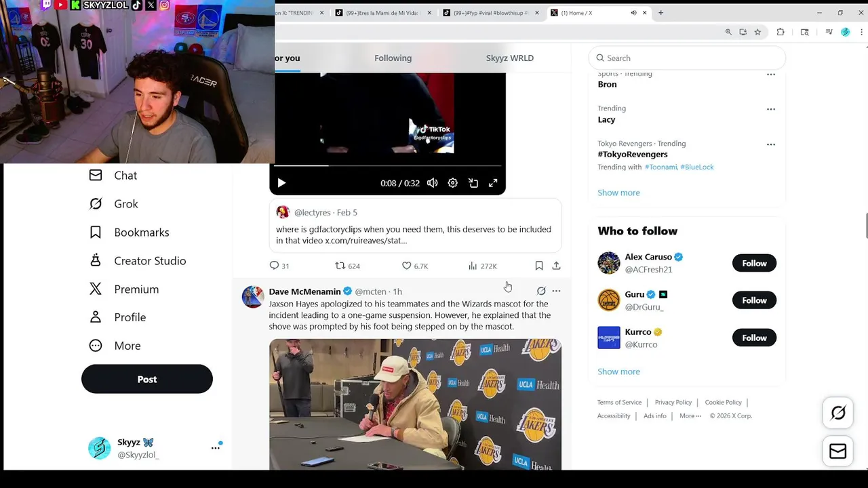This screenshot has width=868, height=488.
Task: Mute the video with the volume icon
Action: pyautogui.click(x=433, y=183)
